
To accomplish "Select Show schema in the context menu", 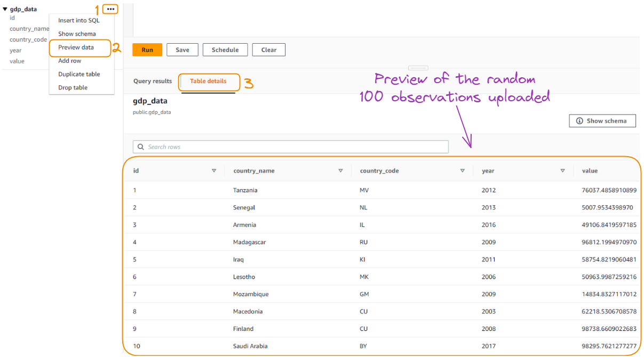I will (x=77, y=34).
